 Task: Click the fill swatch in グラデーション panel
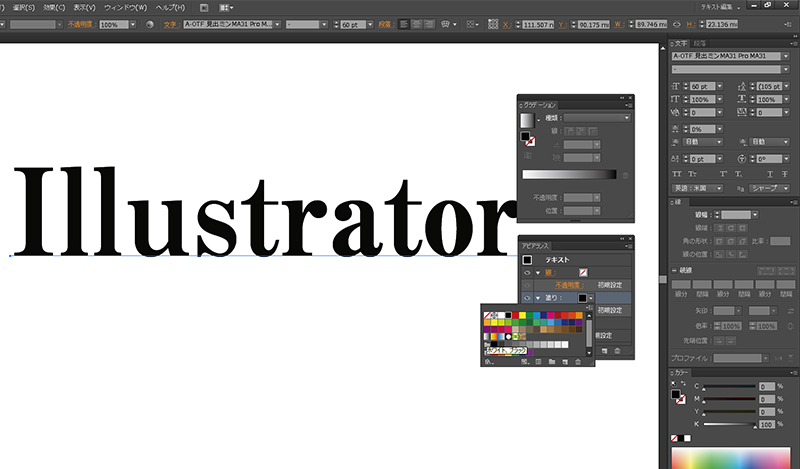click(525, 136)
